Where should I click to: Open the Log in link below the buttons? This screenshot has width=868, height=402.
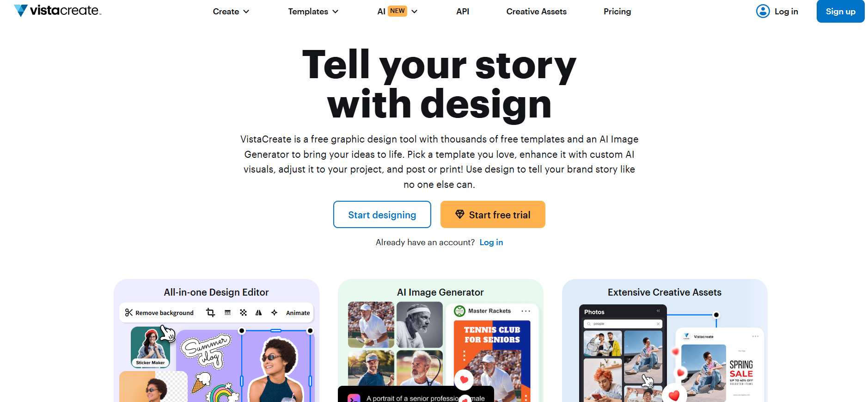[x=491, y=242]
